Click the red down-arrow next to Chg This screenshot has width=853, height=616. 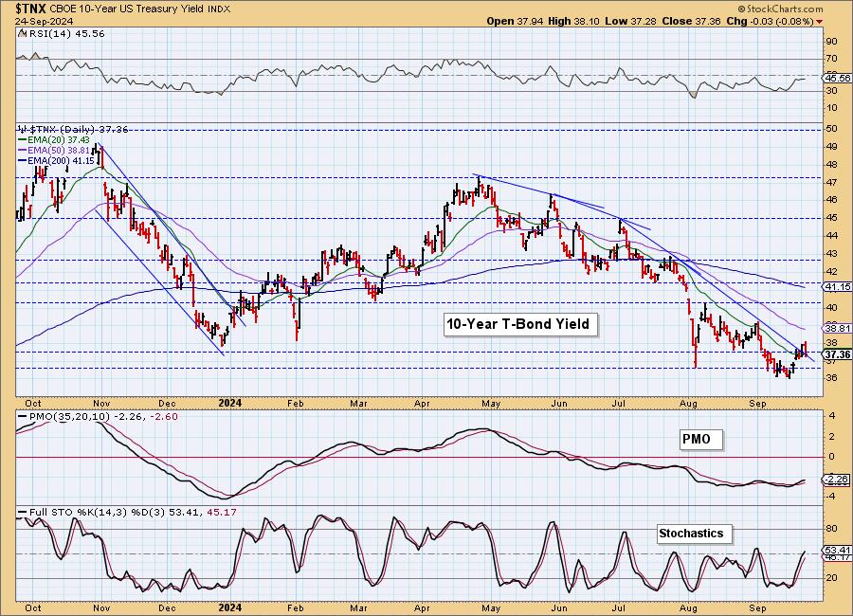point(819,22)
